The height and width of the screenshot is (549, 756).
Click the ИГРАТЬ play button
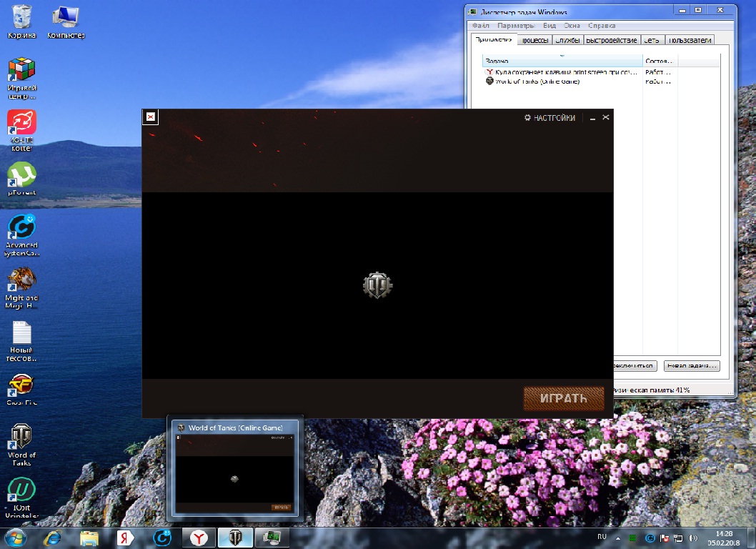563,398
